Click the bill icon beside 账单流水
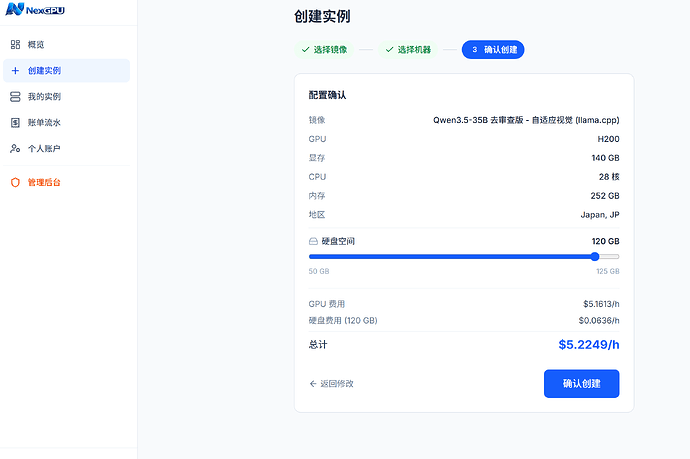The height and width of the screenshot is (459, 690). click(15, 122)
